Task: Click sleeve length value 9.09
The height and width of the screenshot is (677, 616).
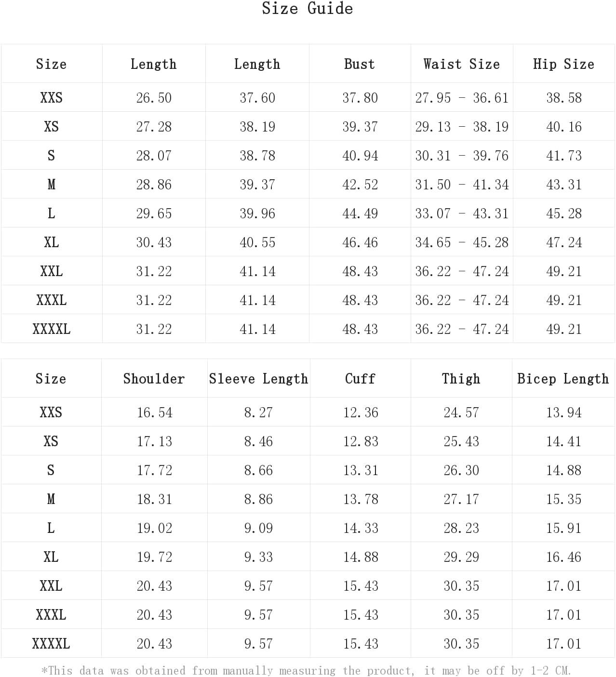Action: (x=258, y=528)
